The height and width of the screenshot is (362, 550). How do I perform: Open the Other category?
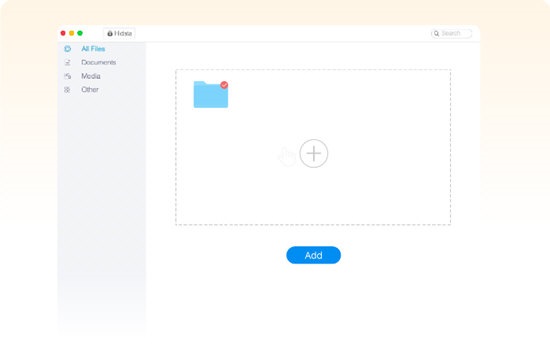pos(90,89)
